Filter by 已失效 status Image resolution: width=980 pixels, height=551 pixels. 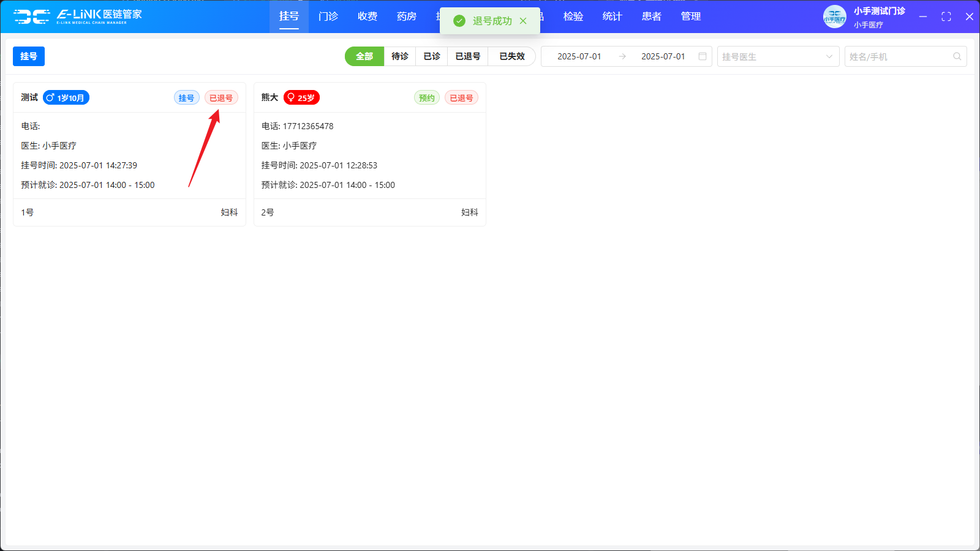pos(511,56)
